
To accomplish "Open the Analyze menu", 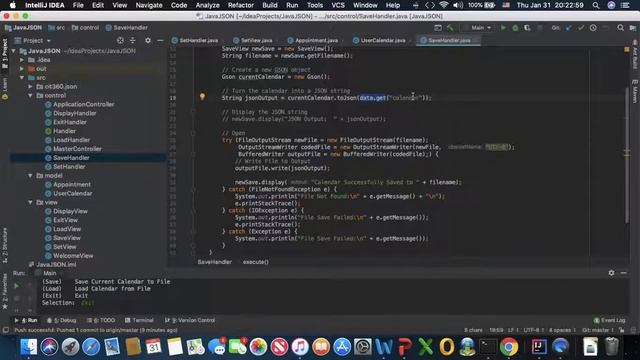I will (x=207, y=5).
